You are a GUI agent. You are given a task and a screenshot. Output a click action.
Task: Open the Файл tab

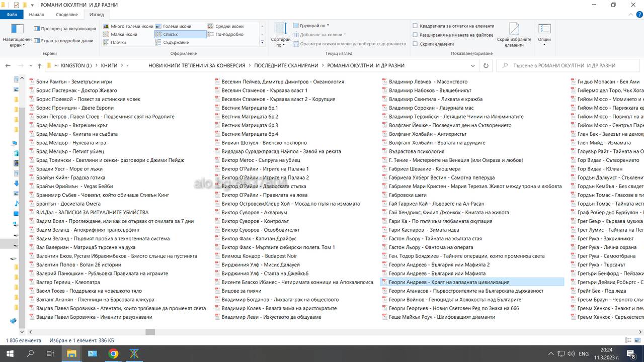pyautogui.click(x=12, y=15)
